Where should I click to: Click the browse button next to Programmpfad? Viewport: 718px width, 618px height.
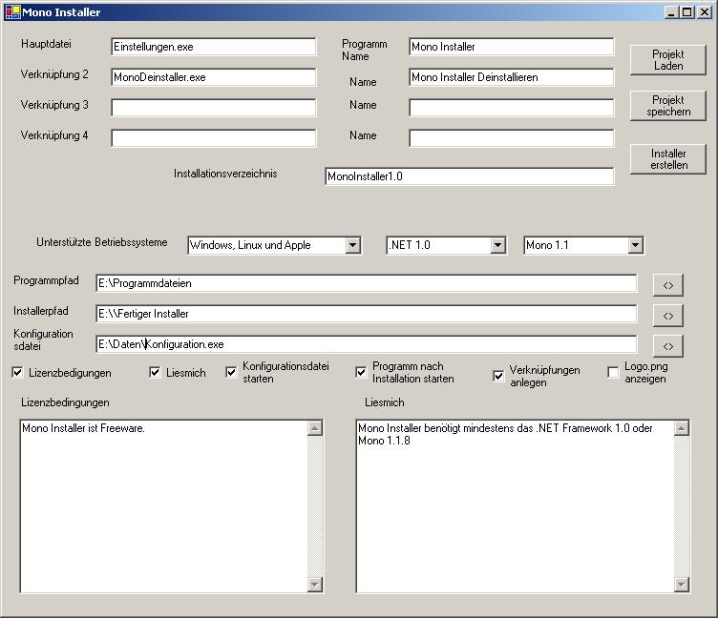coord(668,285)
